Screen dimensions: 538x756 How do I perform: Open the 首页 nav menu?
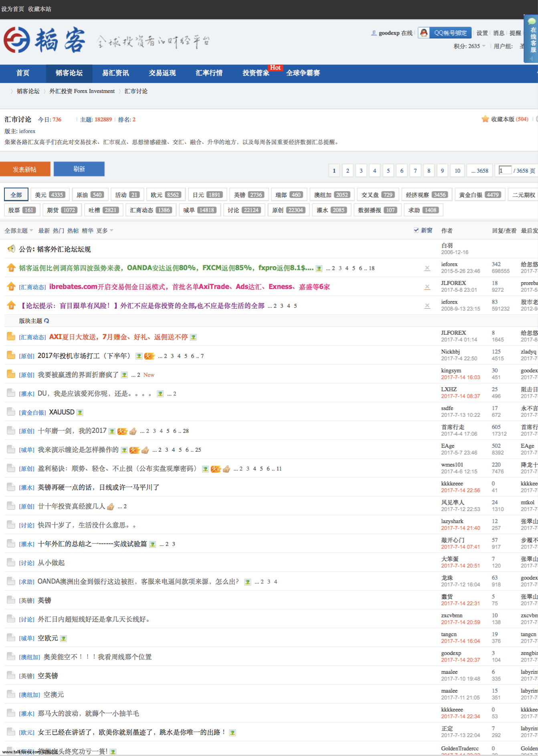[23, 73]
